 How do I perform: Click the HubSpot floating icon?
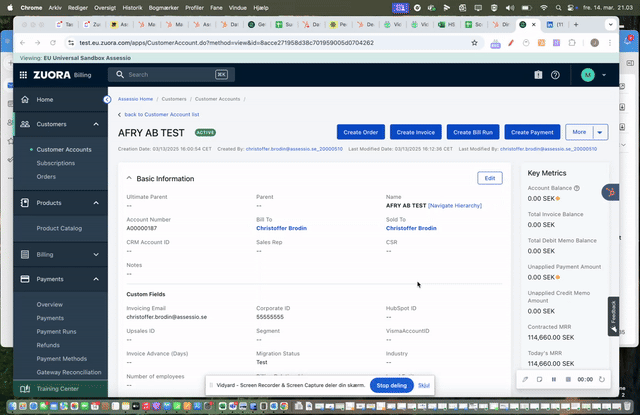[x=611, y=191]
